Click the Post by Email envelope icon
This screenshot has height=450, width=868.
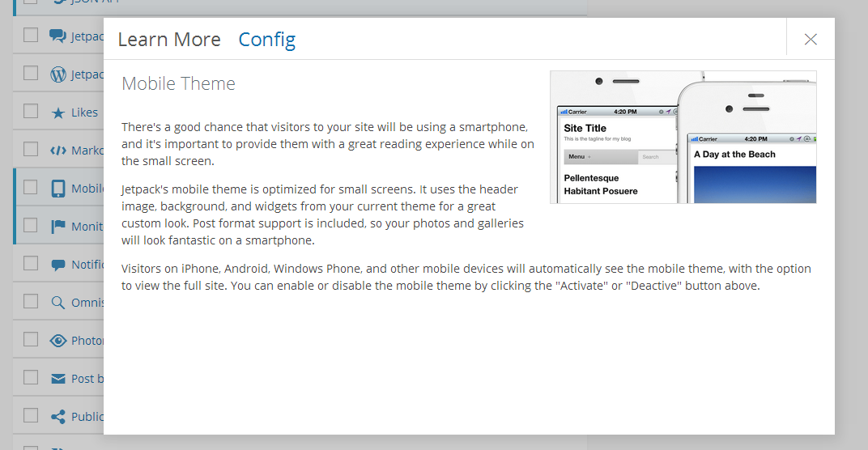[57, 379]
